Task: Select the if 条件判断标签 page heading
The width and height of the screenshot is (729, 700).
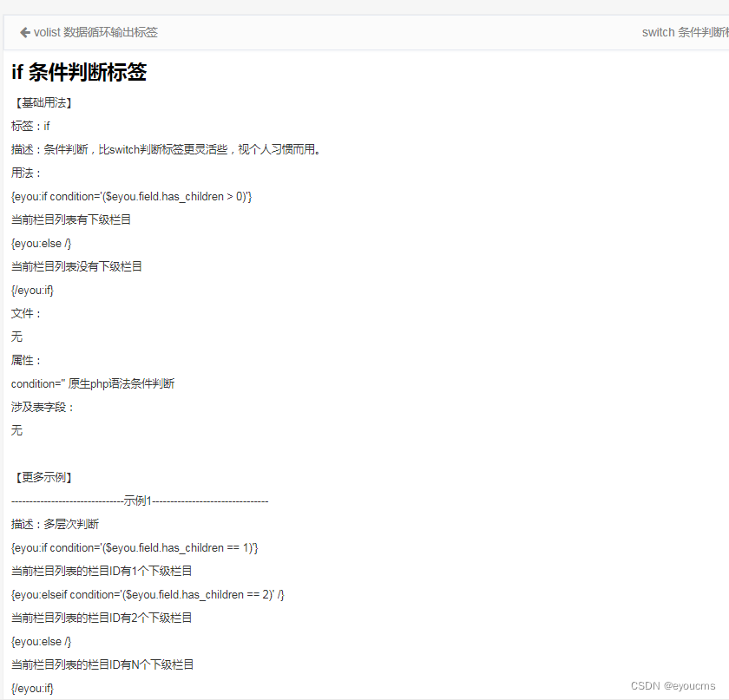Action: click(x=78, y=73)
